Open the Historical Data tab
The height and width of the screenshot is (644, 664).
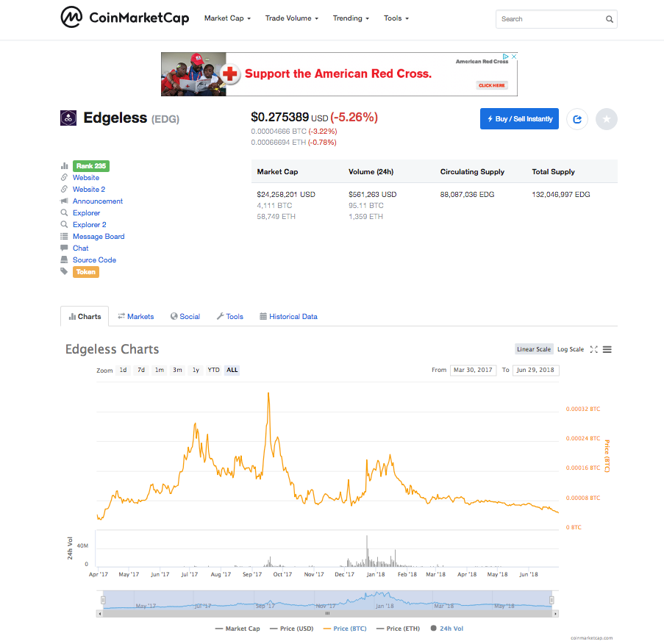pyautogui.click(x=288, y=317)
